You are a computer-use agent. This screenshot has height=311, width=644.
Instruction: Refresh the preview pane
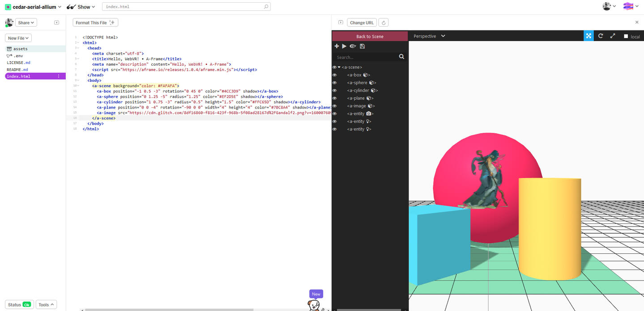tap(384, 23)
